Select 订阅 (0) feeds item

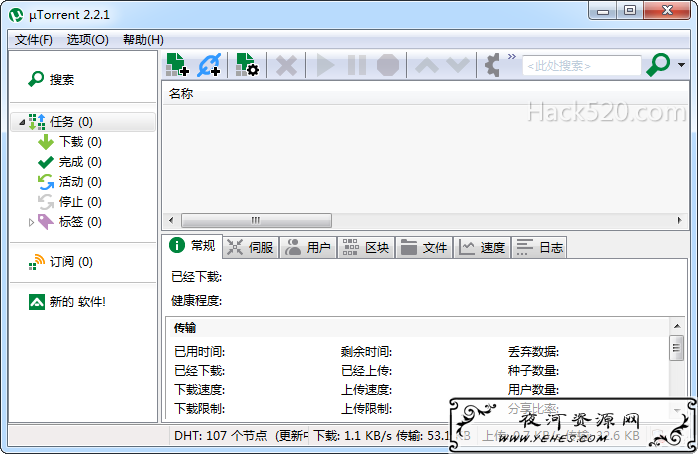(61, 262)
